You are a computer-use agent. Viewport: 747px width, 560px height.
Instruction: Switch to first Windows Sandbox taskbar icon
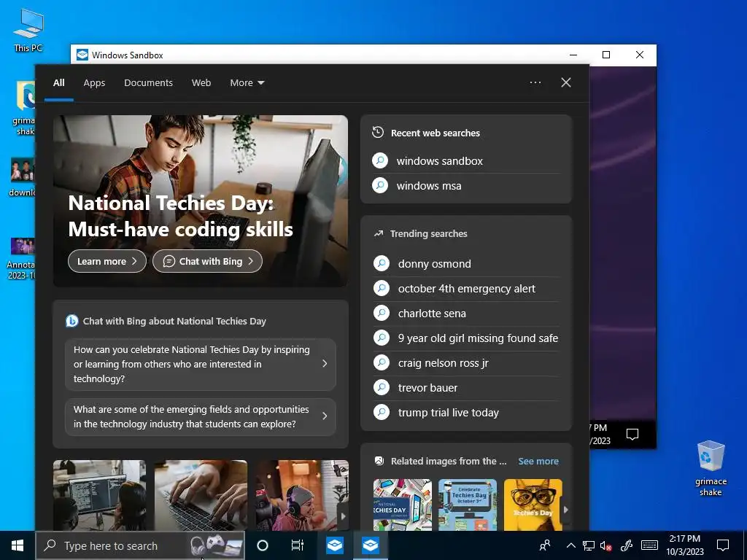point(334,545)
